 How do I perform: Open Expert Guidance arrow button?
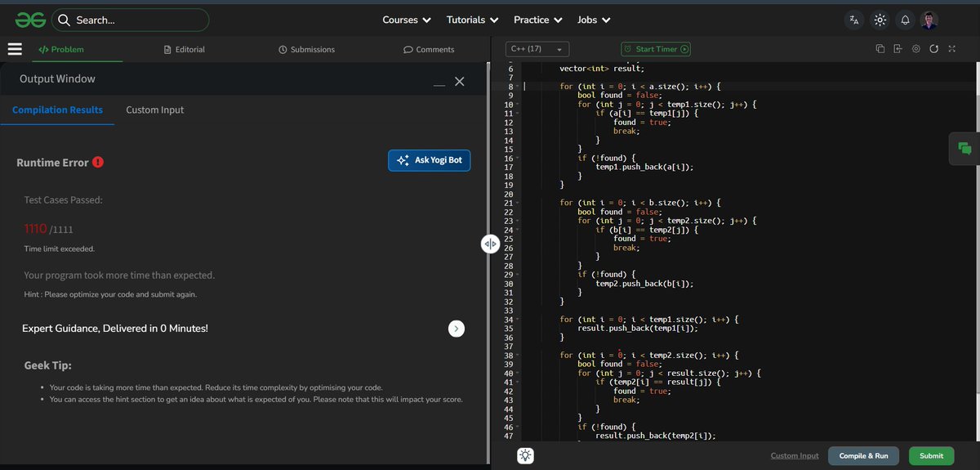click(457, 329)
